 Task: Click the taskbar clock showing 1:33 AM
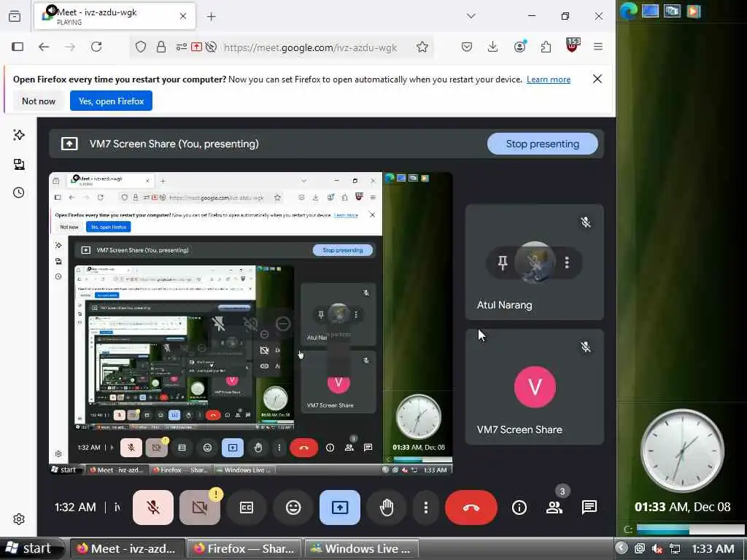(713, 549)
